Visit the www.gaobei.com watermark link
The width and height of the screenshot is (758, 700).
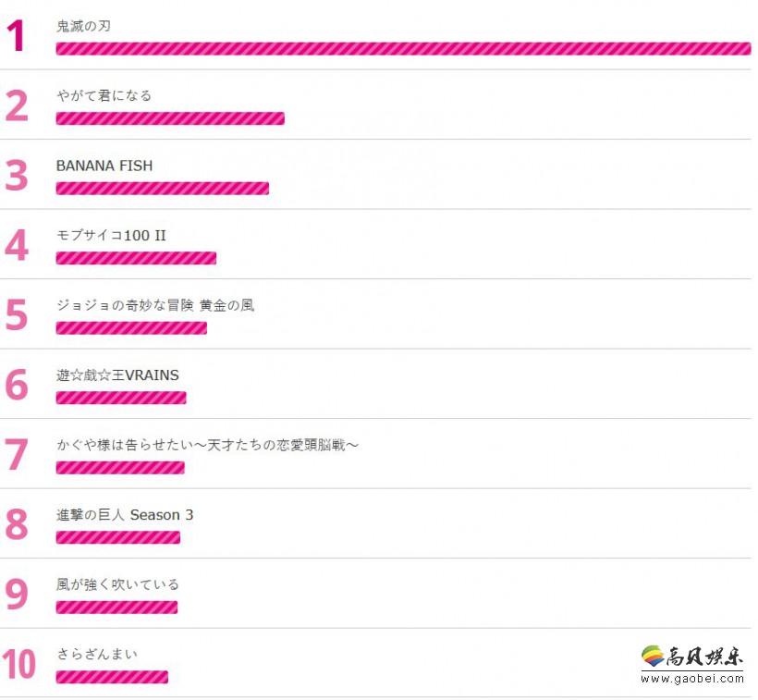[692, 678]
